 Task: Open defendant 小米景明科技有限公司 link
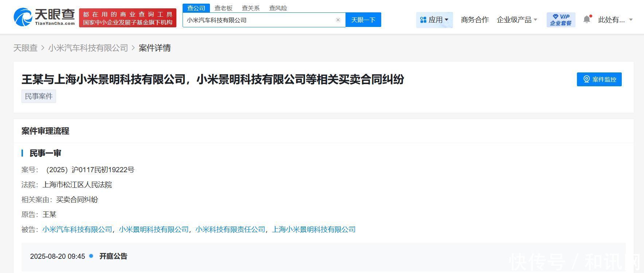coord(154,229)
